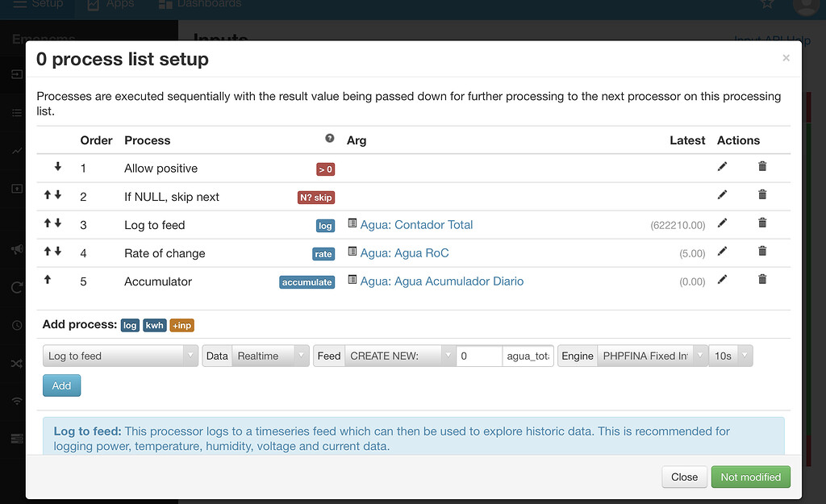The height and width of the screenshot is (504, 826).
Task: Click the kwh quick-add shortcut badge
Action: pos(154,325)
